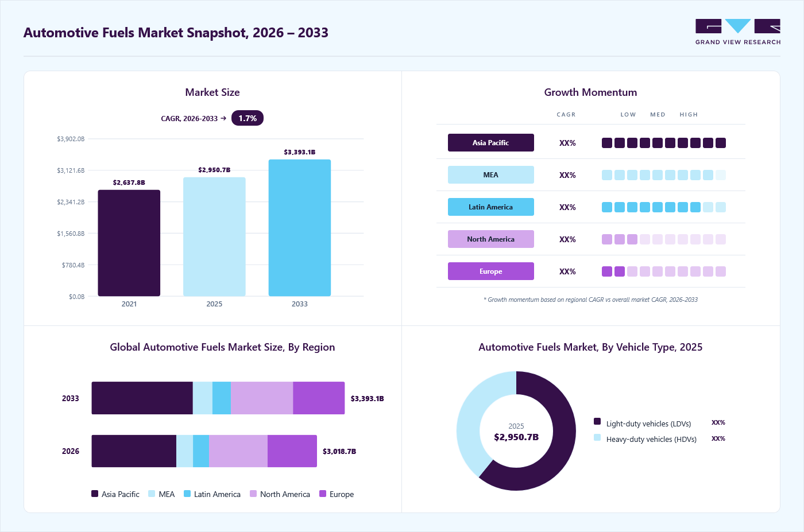Screen dimensions: 804x532
Task: Click the Asia Pacific momentum indicator squares
Action: point(664,143)
